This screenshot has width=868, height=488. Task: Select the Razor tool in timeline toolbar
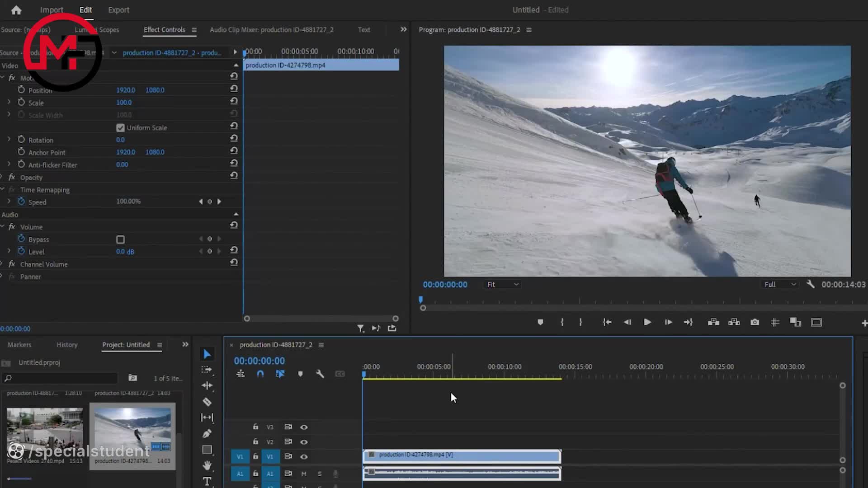[x=207, y=402]
